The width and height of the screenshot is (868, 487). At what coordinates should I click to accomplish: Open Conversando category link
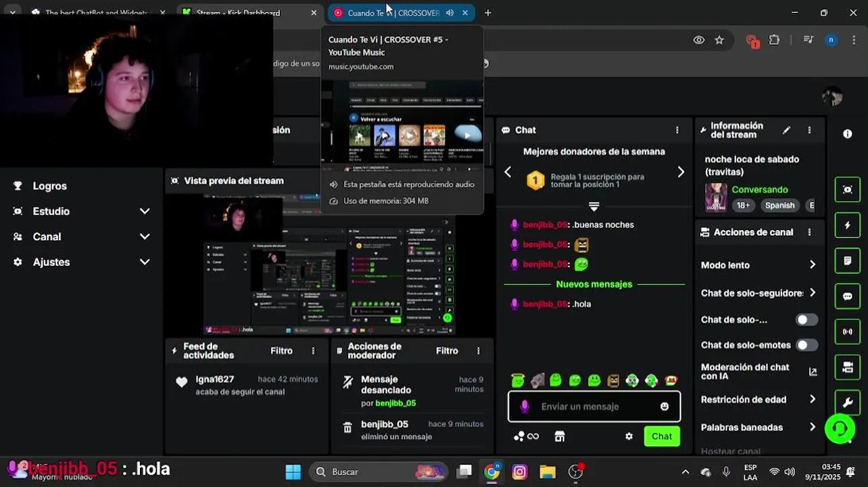[x=760, y=190]
